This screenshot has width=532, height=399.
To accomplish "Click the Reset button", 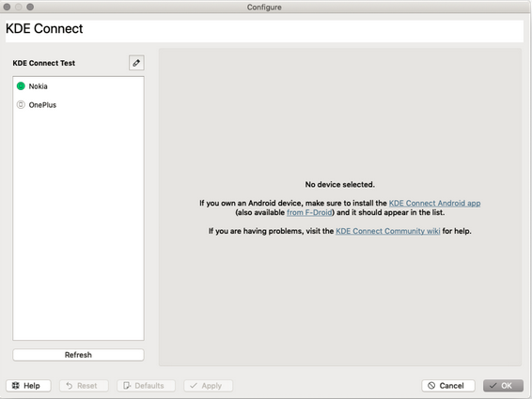I will coord(84,386).
